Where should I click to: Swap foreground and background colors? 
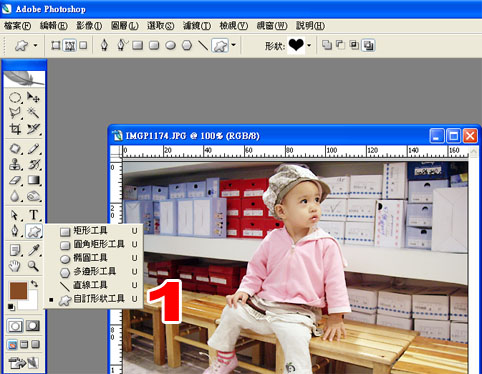34,284
